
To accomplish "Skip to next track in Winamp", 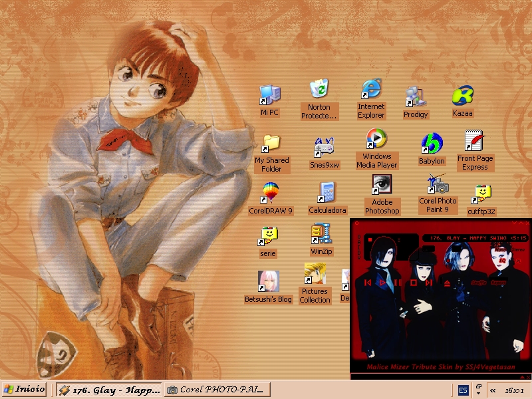I will coord(429,283).
